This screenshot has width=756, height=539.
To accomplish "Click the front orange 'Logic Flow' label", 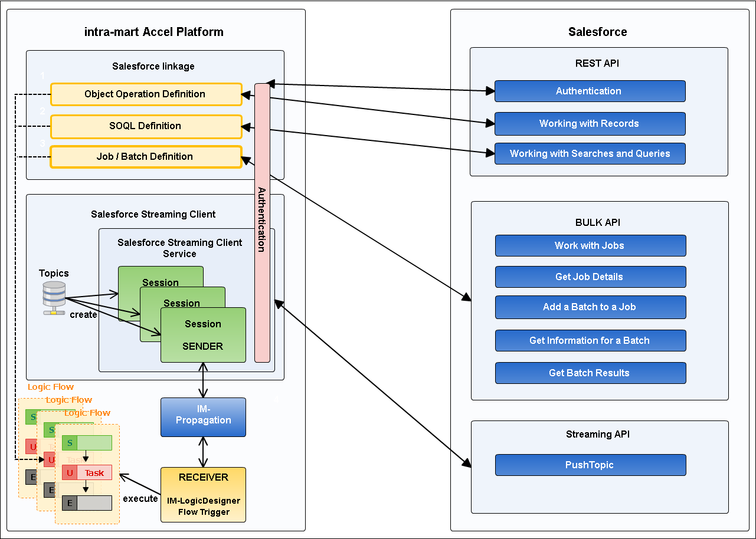I will click(x=87, y=413).
